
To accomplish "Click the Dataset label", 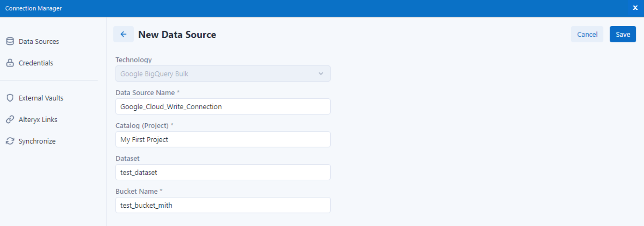I will click(x=127, y=158).
